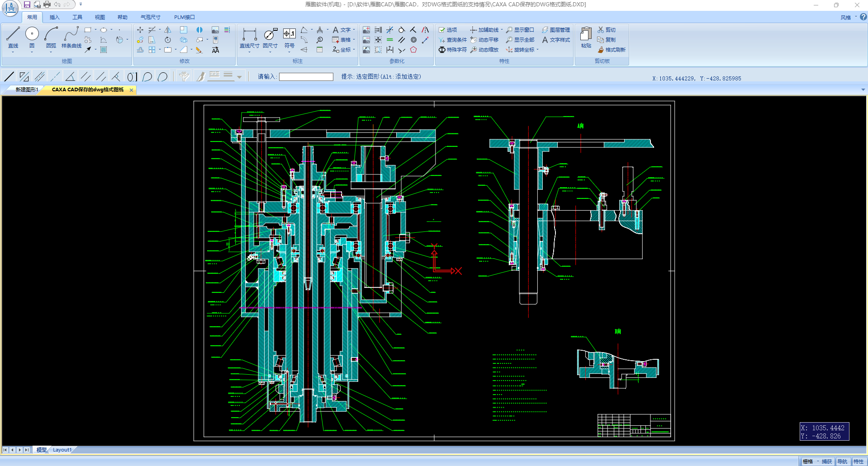Click the 图层管理 layer manager
The height and width of the screenshot is (466, 868).
[x=556, y=30]
